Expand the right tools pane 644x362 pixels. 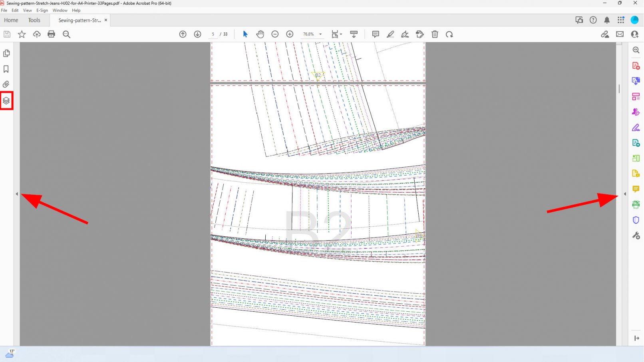625,194
